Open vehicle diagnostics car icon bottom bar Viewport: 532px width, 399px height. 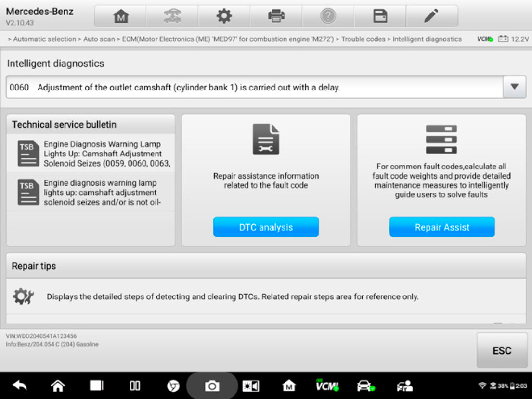[x=366, y=386]
